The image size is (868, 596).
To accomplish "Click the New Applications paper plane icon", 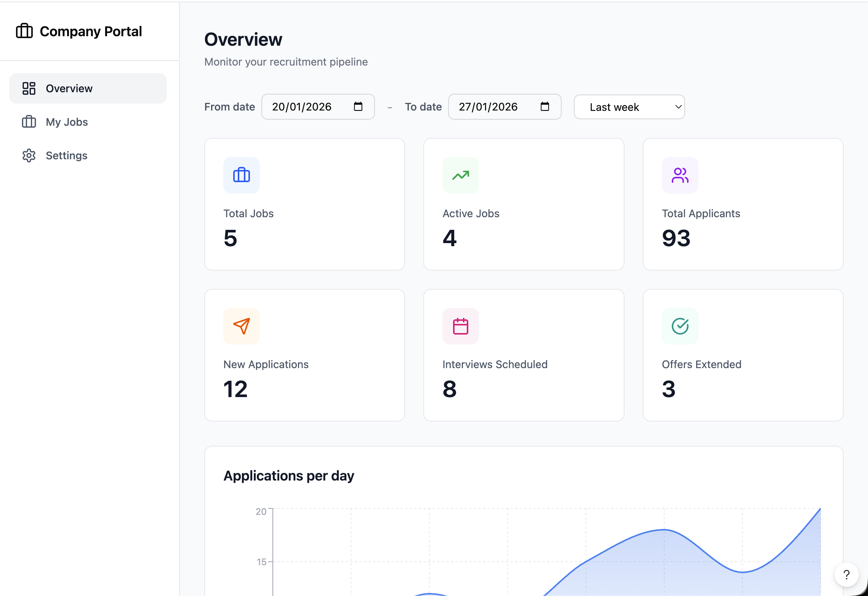I will click(x=241, y=326).
